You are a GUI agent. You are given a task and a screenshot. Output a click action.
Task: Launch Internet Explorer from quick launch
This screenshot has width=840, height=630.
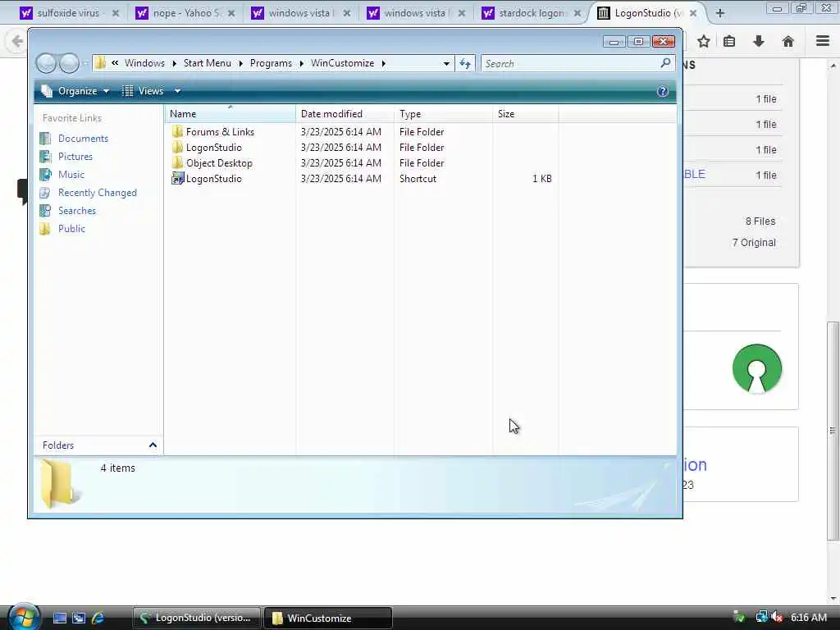click(98, 619)
